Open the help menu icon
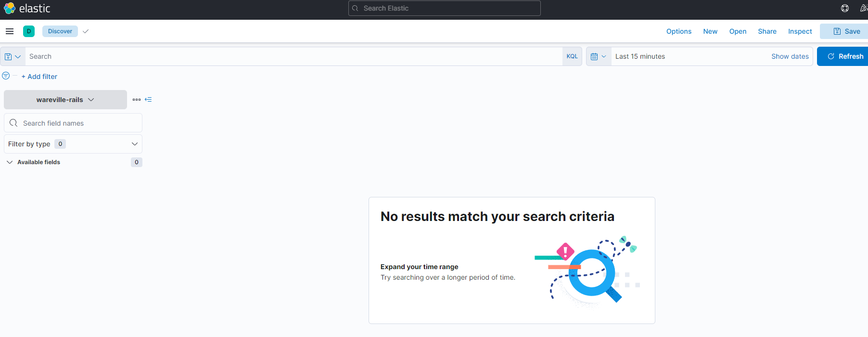The image size is (868, 337). [x=845, y=8]
